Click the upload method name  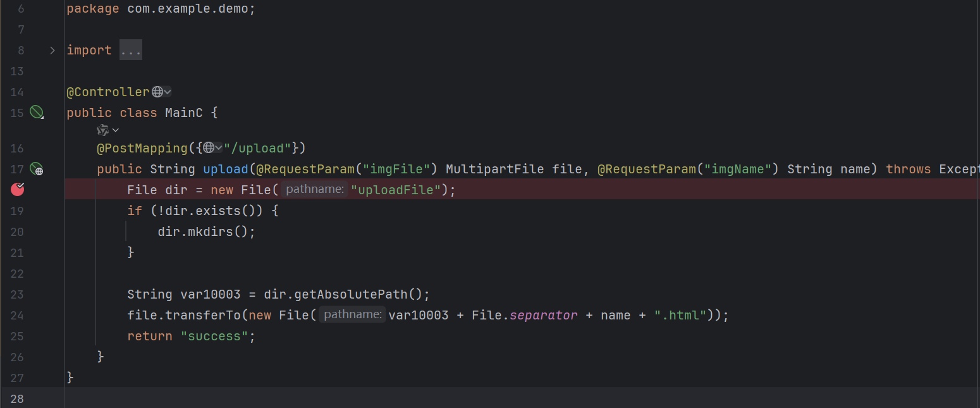coord(226,169)
